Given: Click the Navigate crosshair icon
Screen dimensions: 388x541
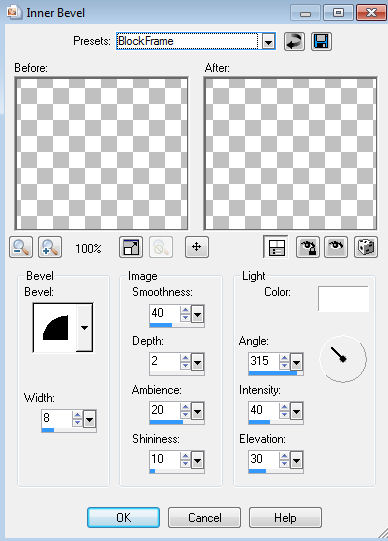Looking at the screenshot, I should [197, 247].
